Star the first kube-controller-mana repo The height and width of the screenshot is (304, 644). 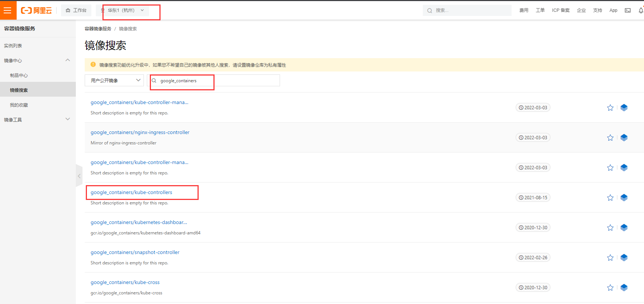610,108
